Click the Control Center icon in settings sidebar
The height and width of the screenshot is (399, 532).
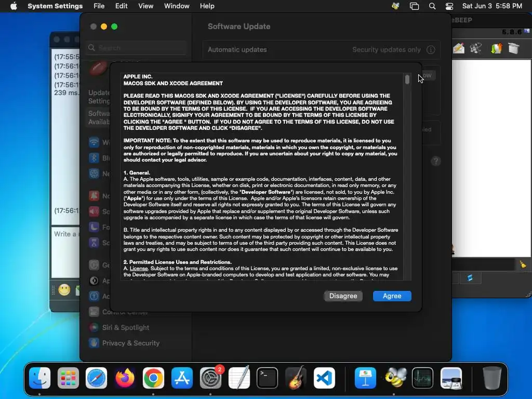pos(94,312)
